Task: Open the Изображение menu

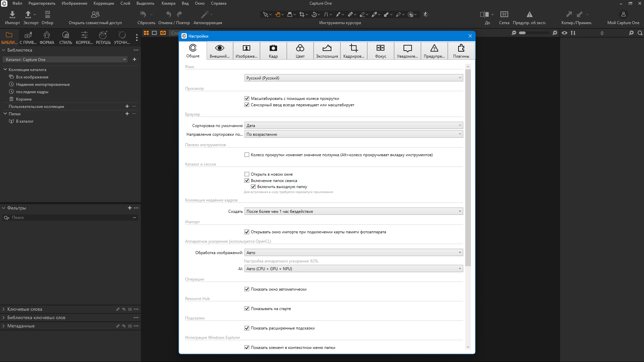Action: coord(74,3)
